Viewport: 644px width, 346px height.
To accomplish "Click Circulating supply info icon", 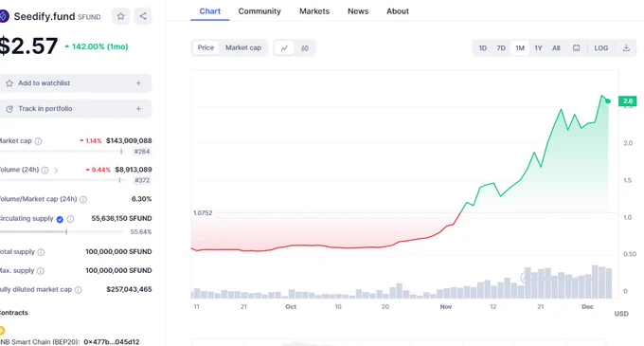I will pyautogui.click(x=70, y=219).
